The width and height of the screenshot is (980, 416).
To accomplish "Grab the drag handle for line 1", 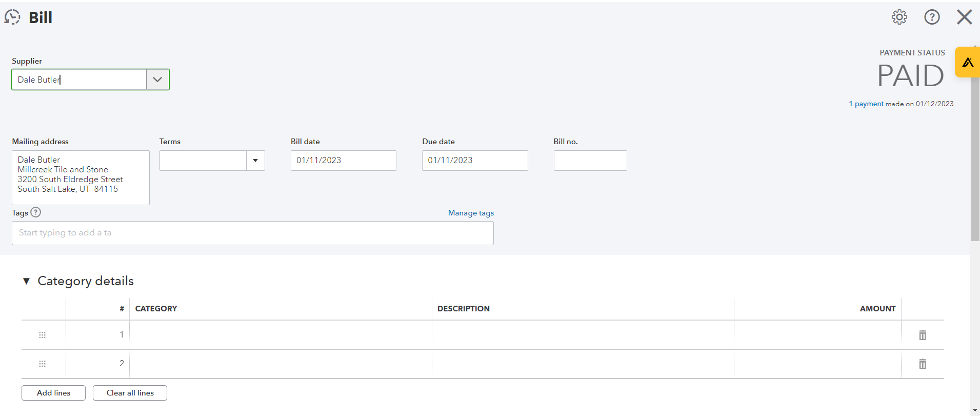I will click(43, 335).
